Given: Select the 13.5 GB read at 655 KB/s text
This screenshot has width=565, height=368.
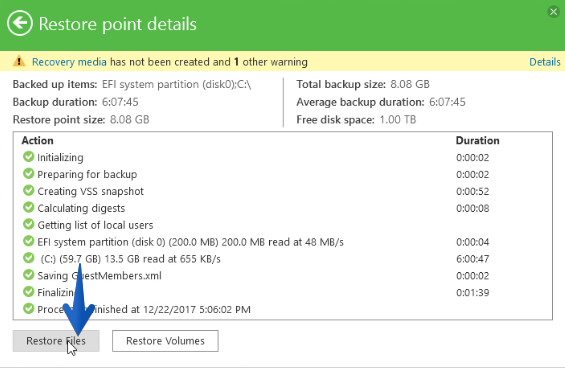Looking at the screenshot, I should (130, 259).
